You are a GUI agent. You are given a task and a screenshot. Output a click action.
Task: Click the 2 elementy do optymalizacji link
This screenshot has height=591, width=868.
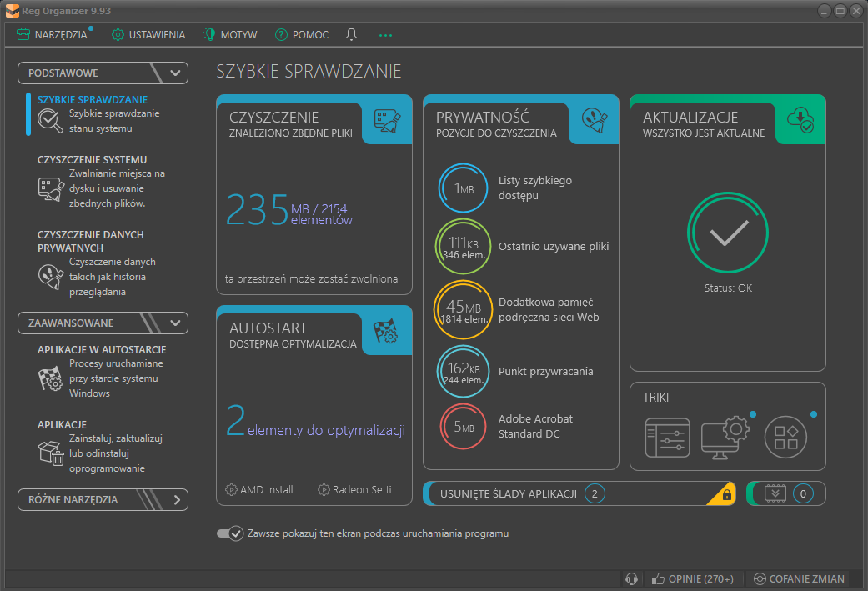315,423
